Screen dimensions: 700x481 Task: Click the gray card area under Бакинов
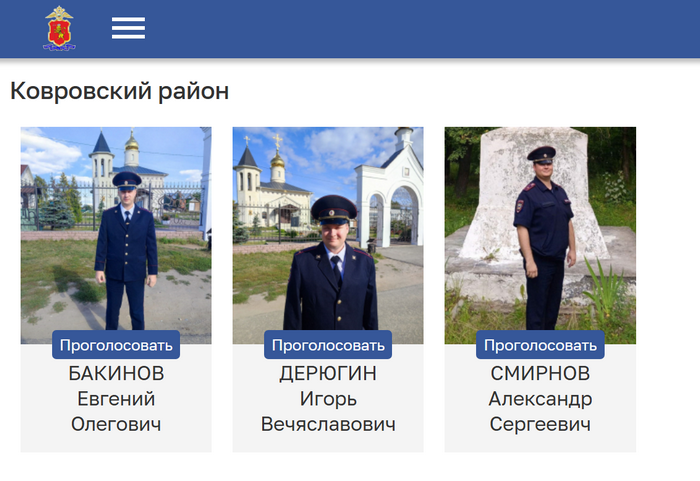tap(116, 443)
